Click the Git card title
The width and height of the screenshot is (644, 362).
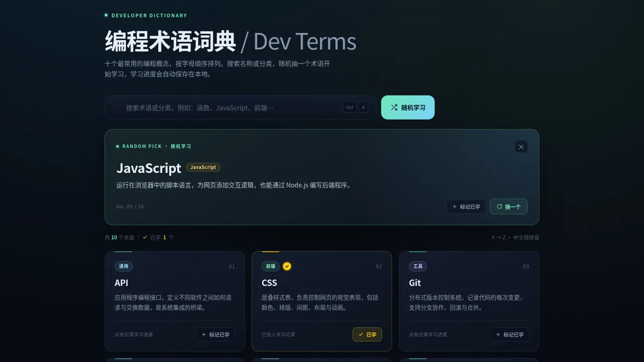point(415,283)
